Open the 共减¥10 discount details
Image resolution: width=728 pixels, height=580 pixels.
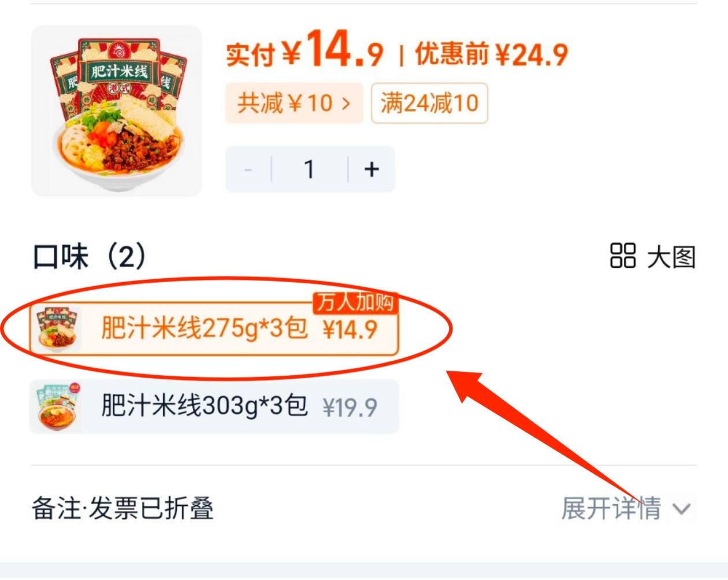(294, 103)
